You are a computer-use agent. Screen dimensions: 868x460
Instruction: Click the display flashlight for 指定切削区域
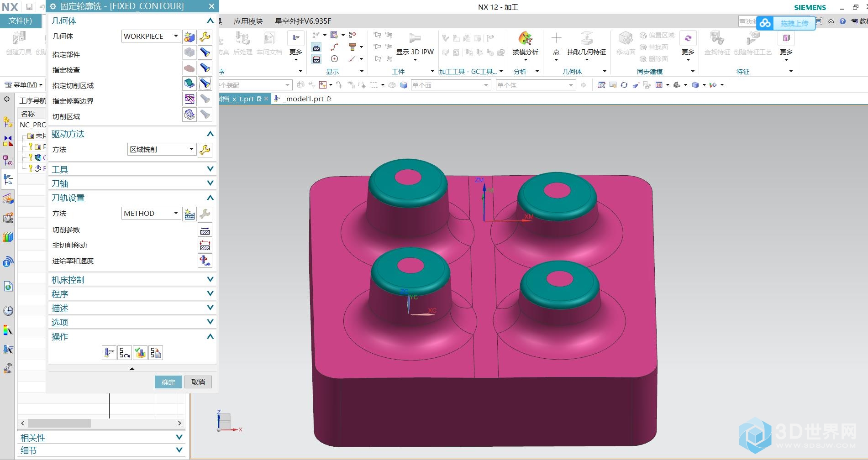coord(205,84)
